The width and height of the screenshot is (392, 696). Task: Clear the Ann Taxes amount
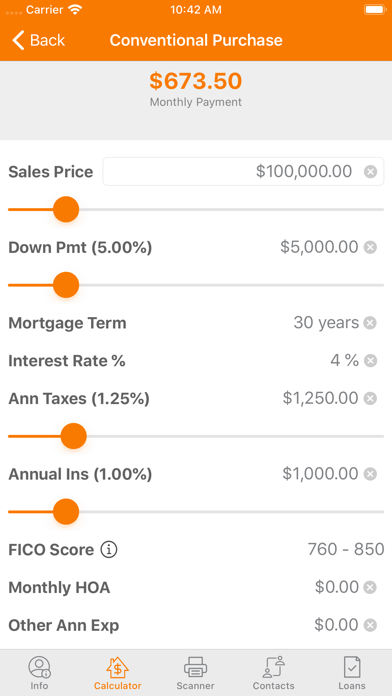[370, 399]
